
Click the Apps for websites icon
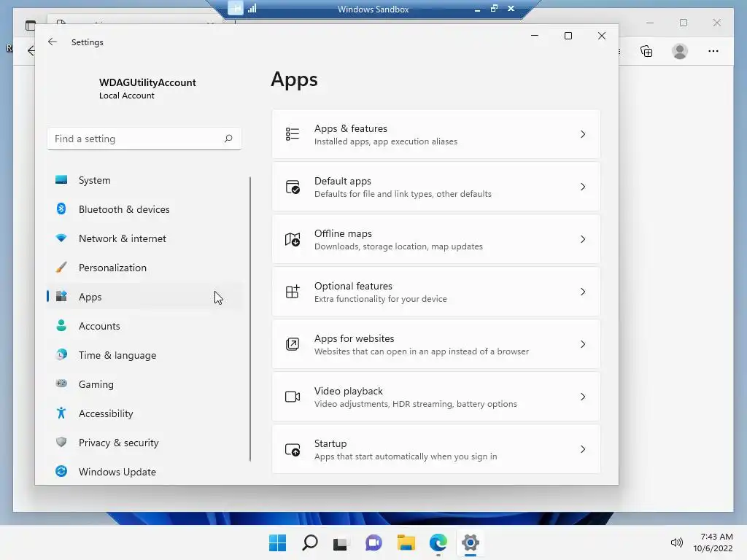point(293,344)
